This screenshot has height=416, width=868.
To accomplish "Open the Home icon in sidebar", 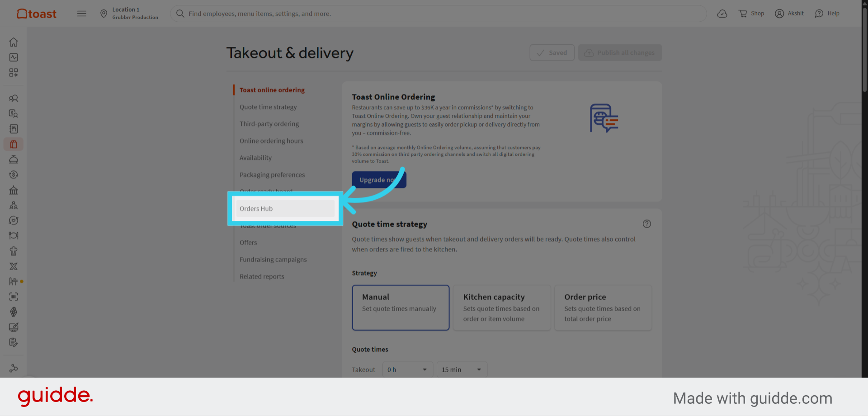I will pyautogui.click(x=14, y=42).
